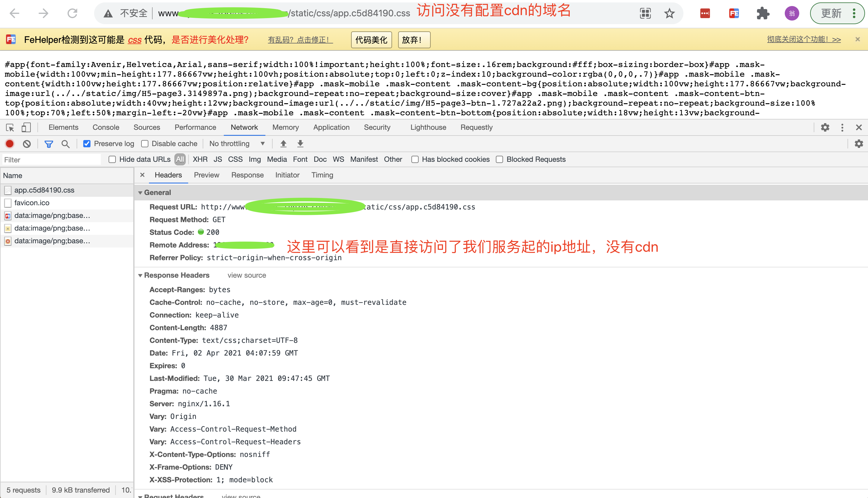Switch to the Console tab
The height and width of the screenshot is (498, 868).
106,127
